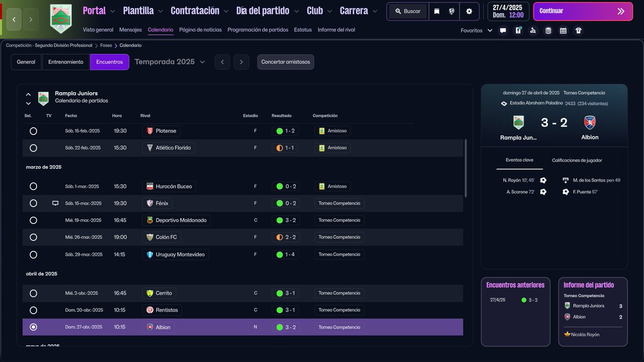Open the exclamation alert favorite icon

(518, 31)
